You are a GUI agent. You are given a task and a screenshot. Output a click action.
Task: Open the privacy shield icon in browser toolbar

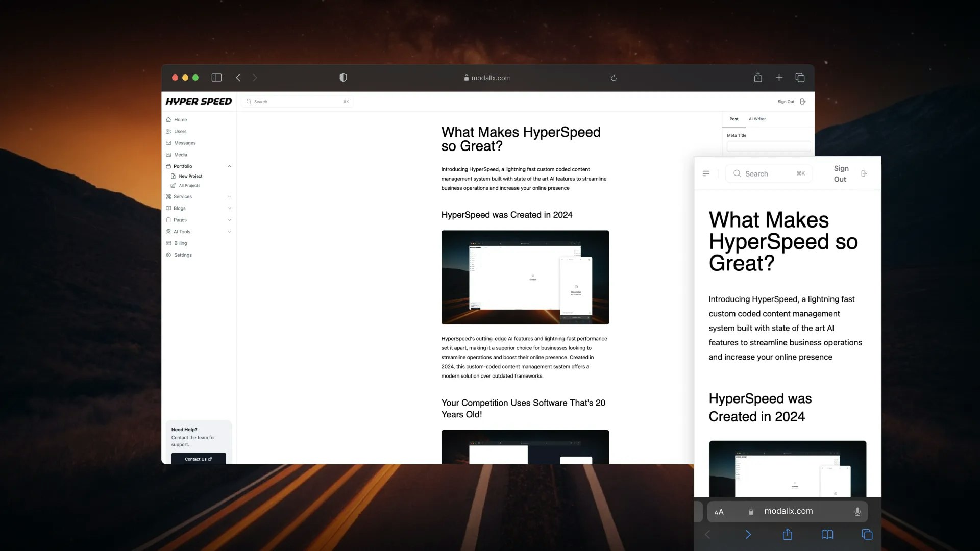coord(343,78)
